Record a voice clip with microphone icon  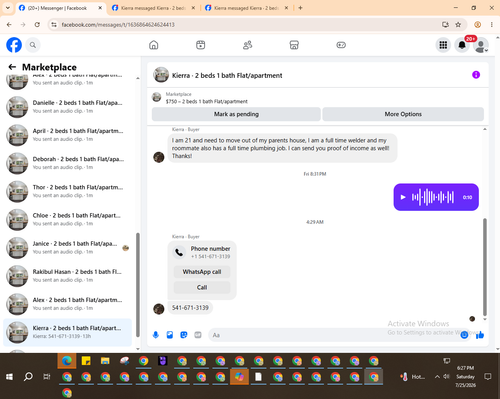click(156, 335)
